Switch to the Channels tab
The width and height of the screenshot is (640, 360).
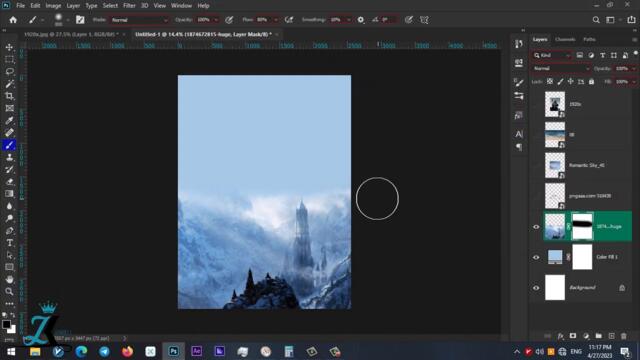565,39
